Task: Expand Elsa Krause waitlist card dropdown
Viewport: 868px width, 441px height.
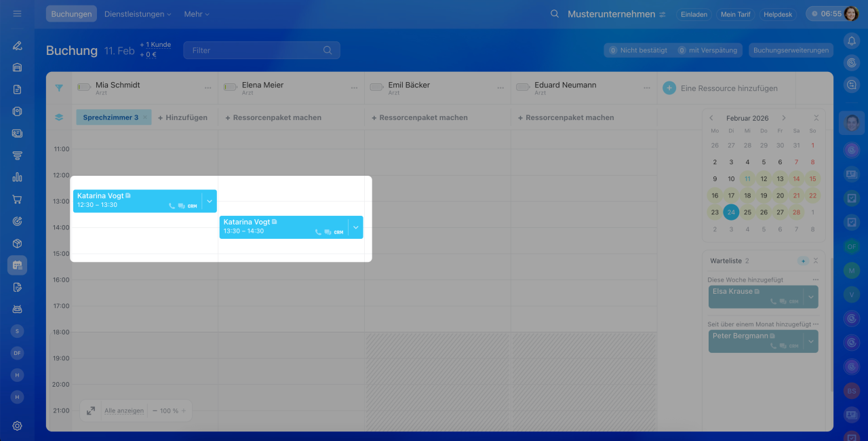Action: tap(811, 296)
